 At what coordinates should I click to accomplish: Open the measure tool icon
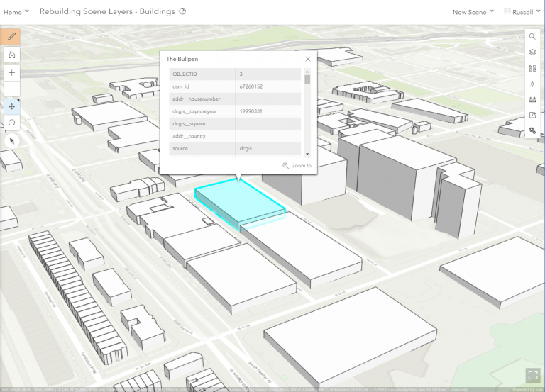click(532, 100)
